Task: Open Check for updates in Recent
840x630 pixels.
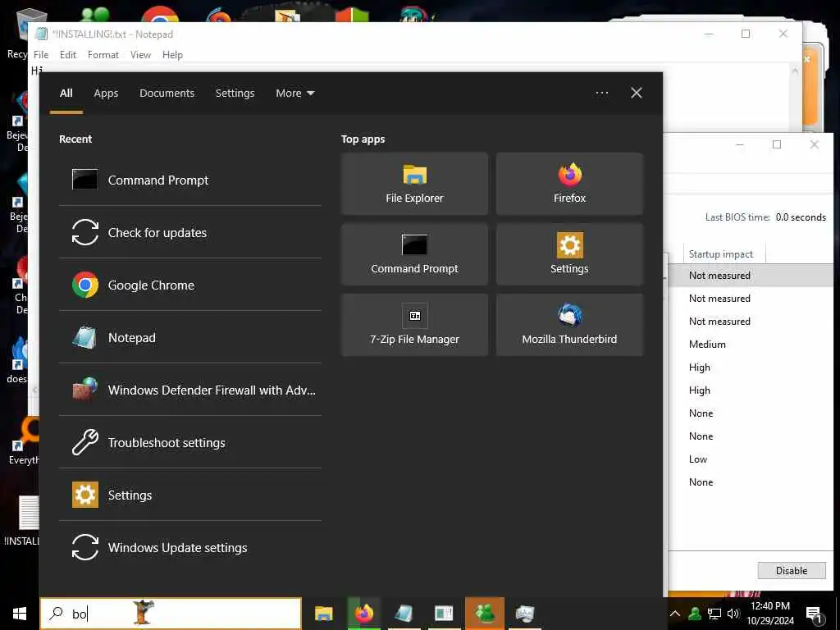Action: (190, 232)
